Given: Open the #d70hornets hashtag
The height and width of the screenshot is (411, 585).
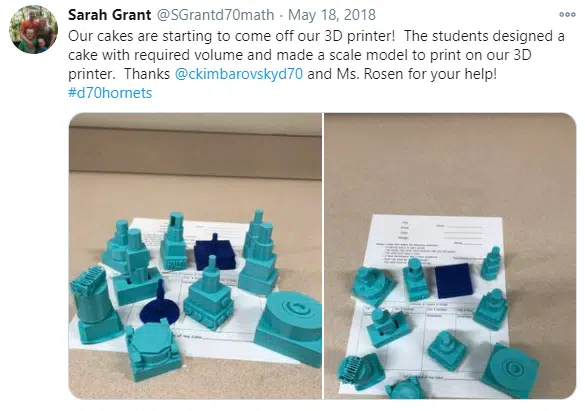Looking at the screenshot, I should (x=110, y=93).
